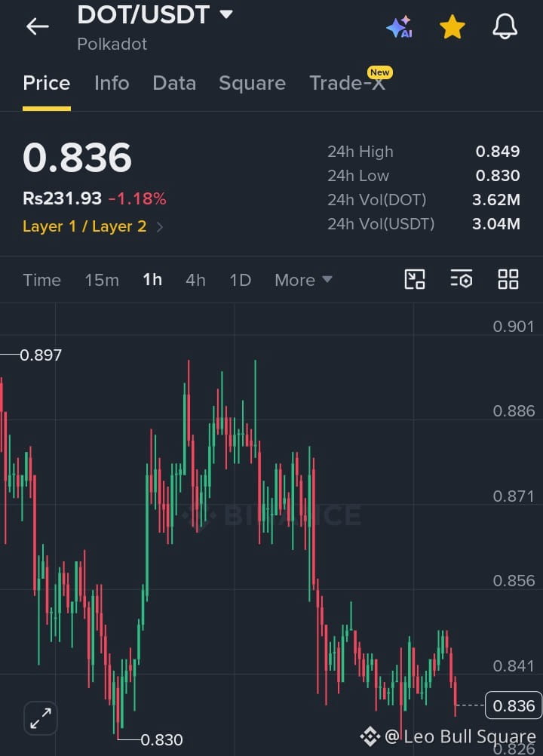
Task: Open the chart drawing tools icon
Action: [414, 279]
